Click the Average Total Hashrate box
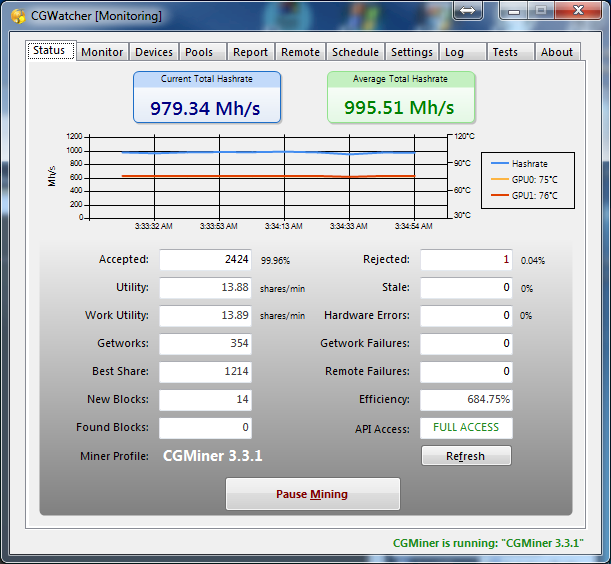 [x=401, y=97]
